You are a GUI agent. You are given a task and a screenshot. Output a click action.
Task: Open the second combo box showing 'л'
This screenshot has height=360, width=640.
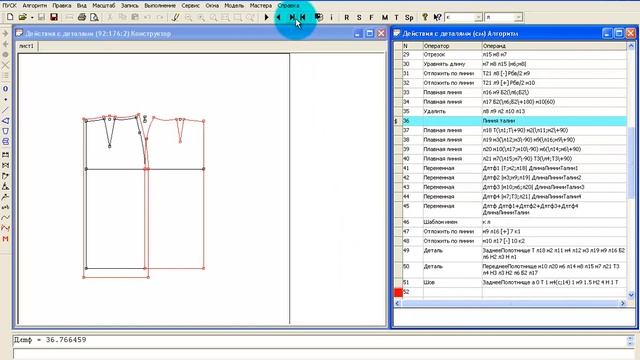pos(504,17)
